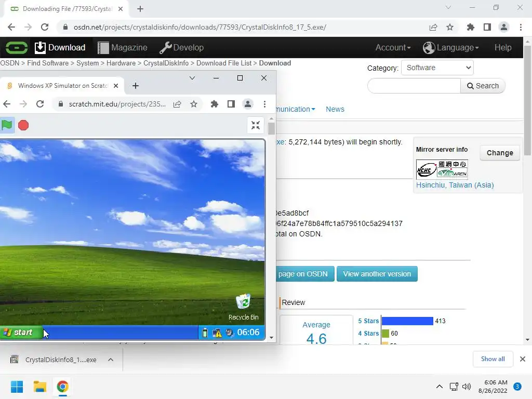Toggle side panel in OSDN window
This screenshot has width=532, height=399.
(487, 27)
